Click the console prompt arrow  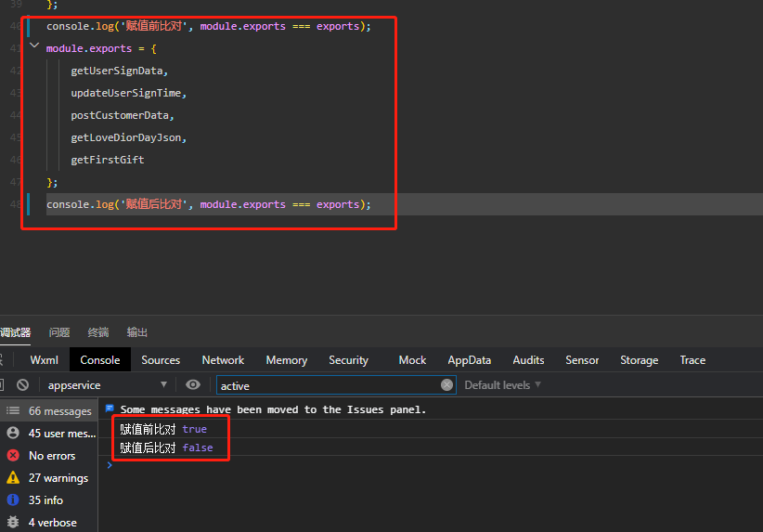[x=110, y=465]
